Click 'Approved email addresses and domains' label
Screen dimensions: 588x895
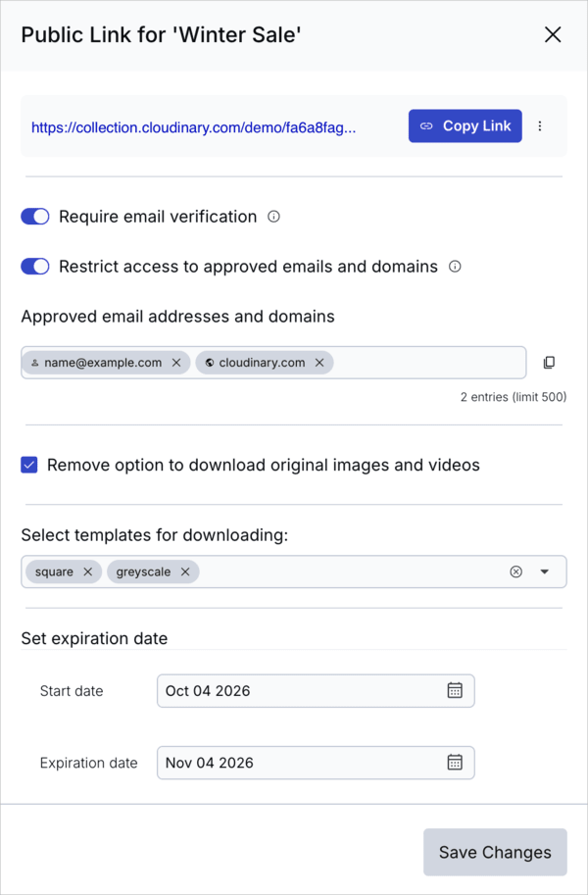pos(177,317)
